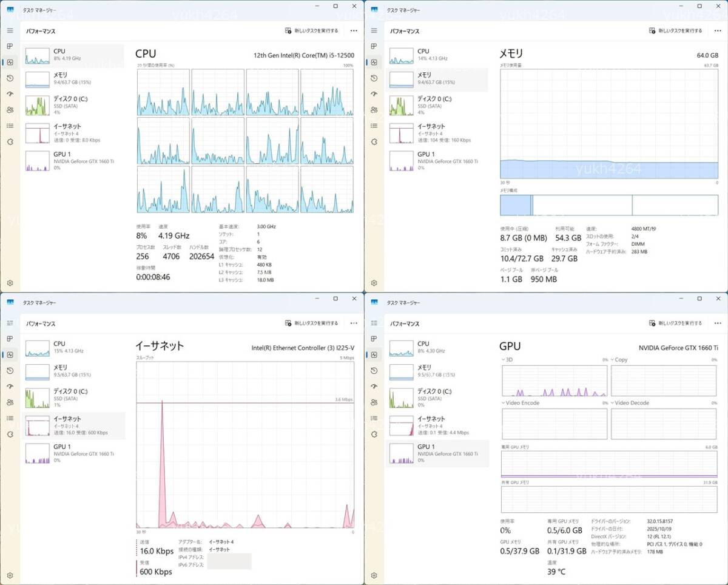Viewport: 728px width, 585px height.
Task: Open Settings gear in GPU window
Action: [x=374, y=575]
